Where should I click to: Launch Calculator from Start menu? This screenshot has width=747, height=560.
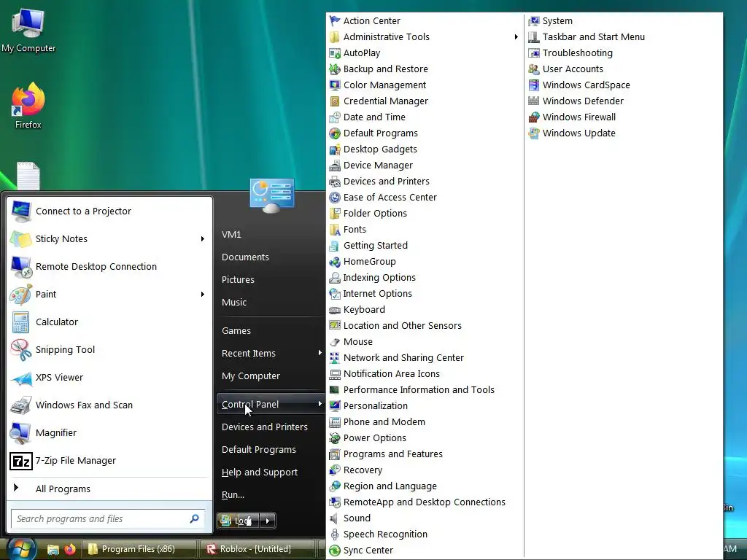(x=109, y=322)
